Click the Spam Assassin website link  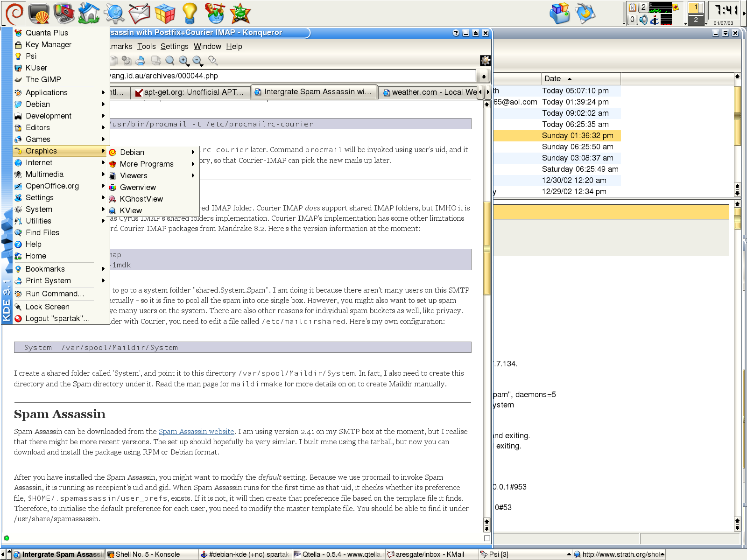tap(196, 432)
